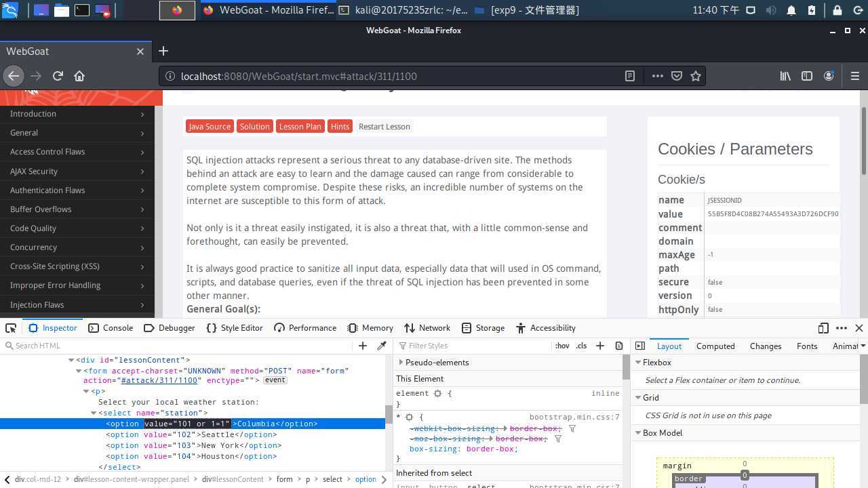Switch to the terminal window kali@20175235zrlc
The height and width of the screenshot is (488, 868).
coord(403,10)
